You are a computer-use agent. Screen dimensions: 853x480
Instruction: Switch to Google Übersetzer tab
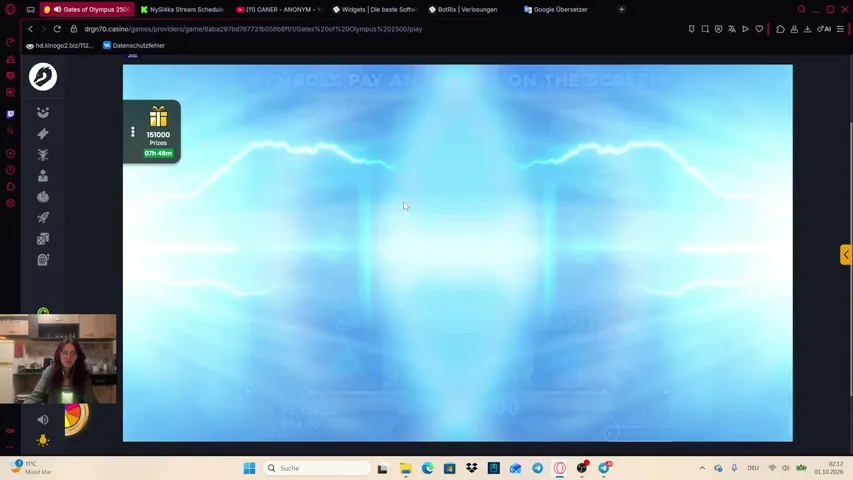560,9
